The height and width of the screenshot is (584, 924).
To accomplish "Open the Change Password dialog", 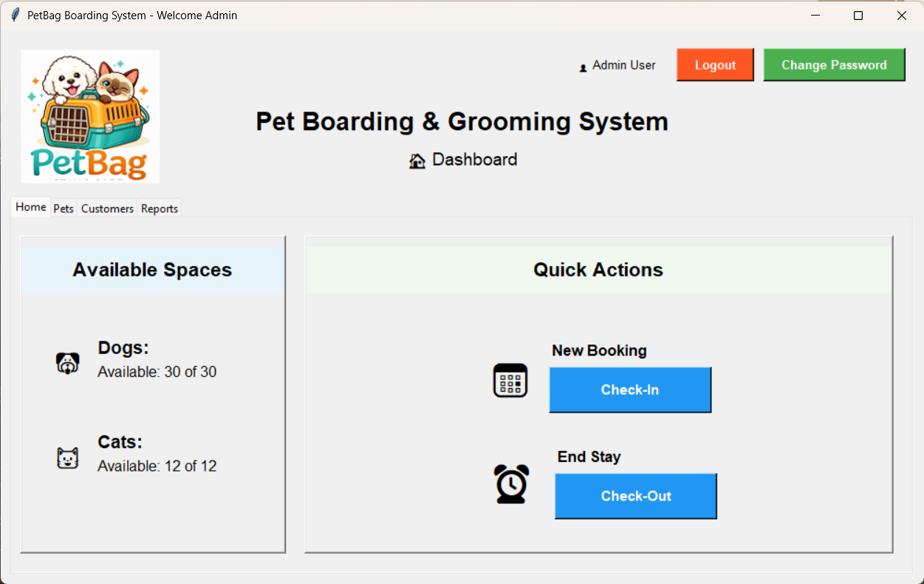I will click(x=834, y=64).
